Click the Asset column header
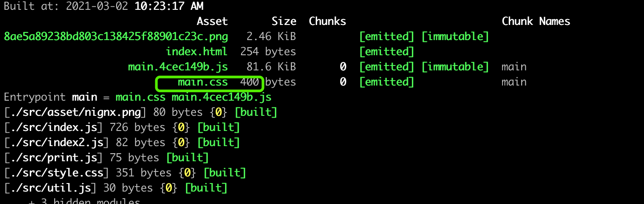The image size is (644, 204). pyautogui.click(x=212, y=21)
